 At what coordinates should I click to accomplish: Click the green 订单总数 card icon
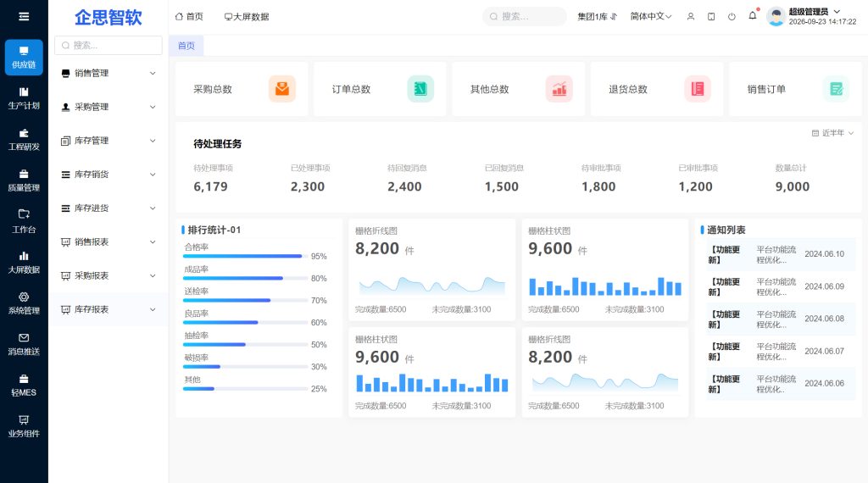coord(420,88)
